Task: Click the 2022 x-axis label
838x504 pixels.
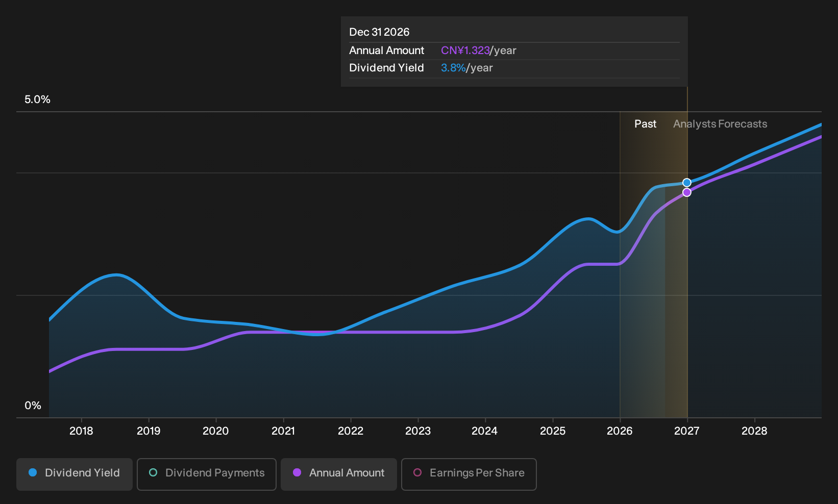Action: (x=351, y=431)
